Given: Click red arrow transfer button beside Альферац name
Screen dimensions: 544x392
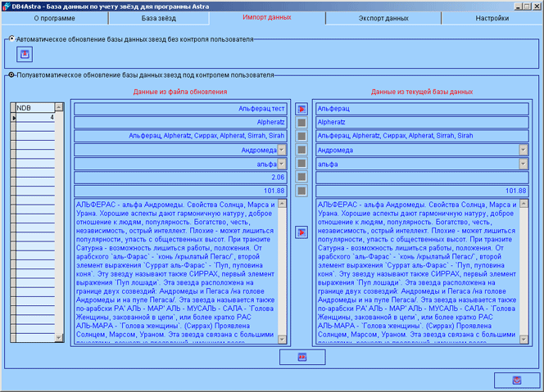Looking at the screenshot, I should coord(301,109).
